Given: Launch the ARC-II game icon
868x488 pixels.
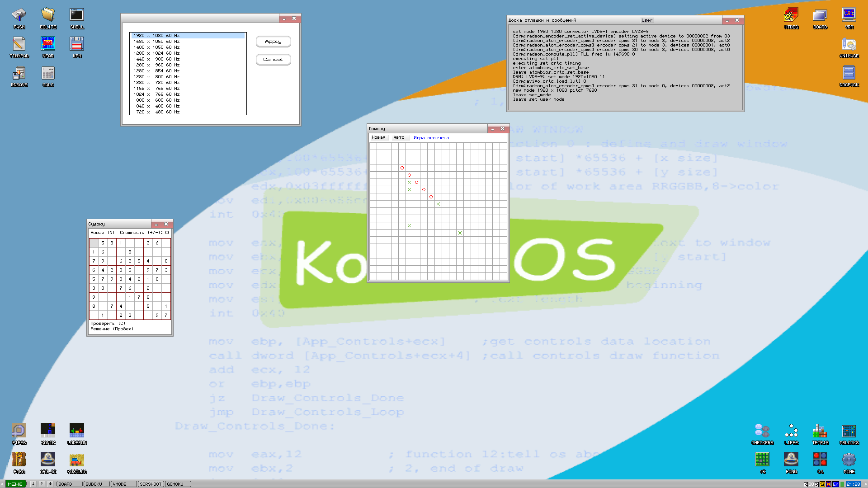Looking at the screenshot, I should [x=48, y=463].
